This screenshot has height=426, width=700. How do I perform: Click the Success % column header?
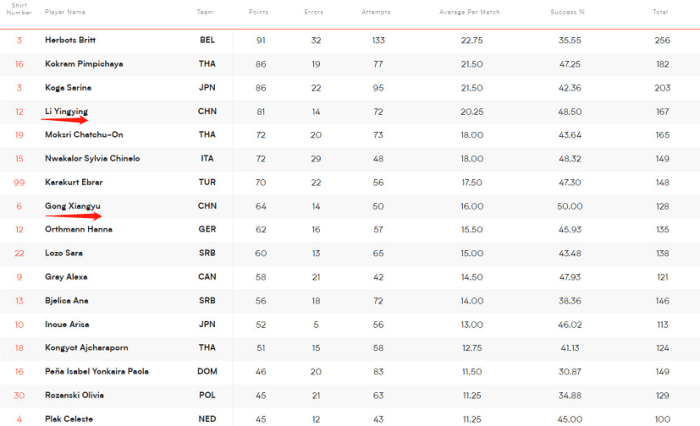pos(567,11)
